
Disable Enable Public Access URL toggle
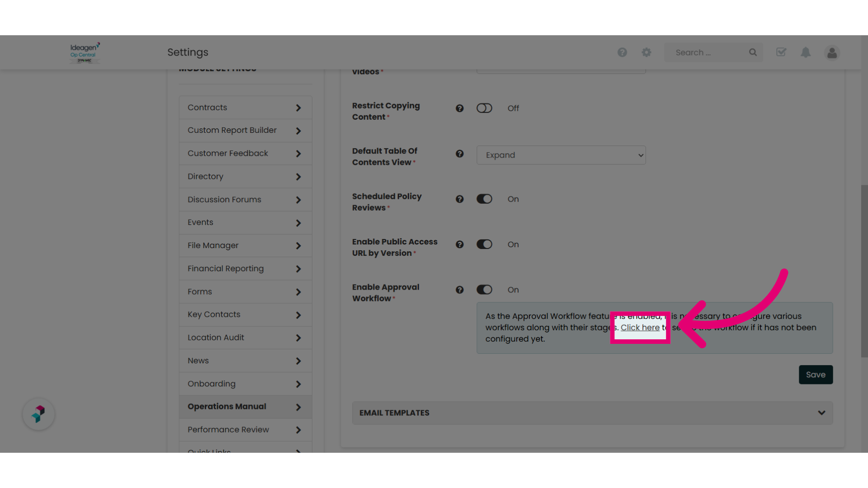484,244
